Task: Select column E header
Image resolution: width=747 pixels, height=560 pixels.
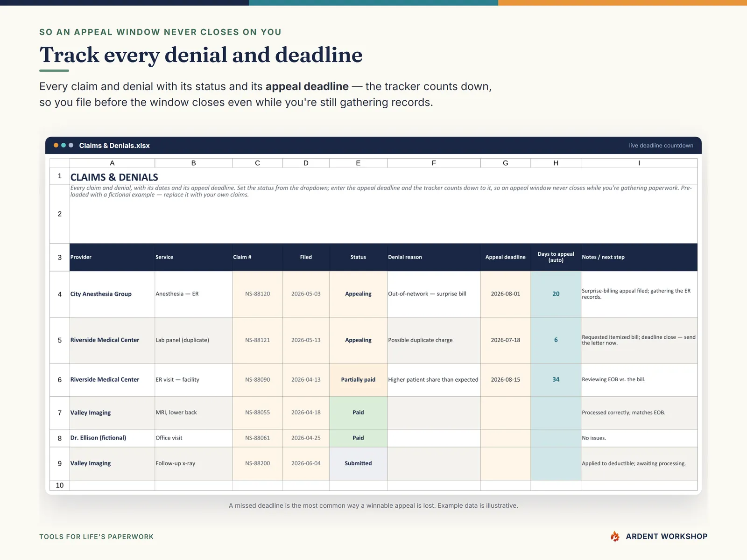Action: pos(359,163)
